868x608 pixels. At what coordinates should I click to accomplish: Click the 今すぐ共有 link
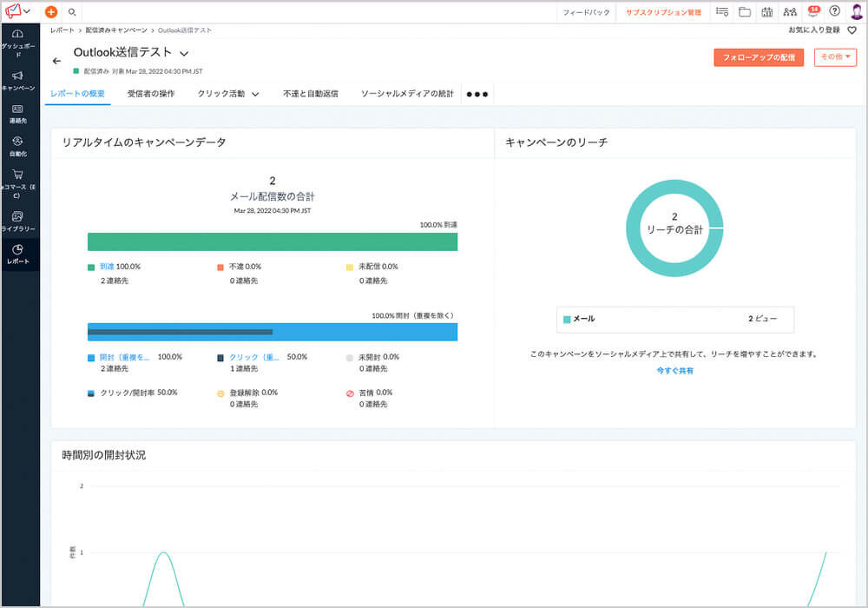tap(674, 371)
